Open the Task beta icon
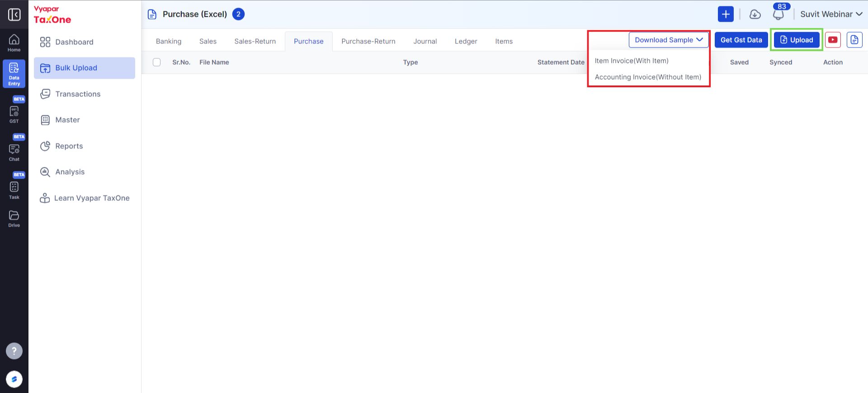 14,190
